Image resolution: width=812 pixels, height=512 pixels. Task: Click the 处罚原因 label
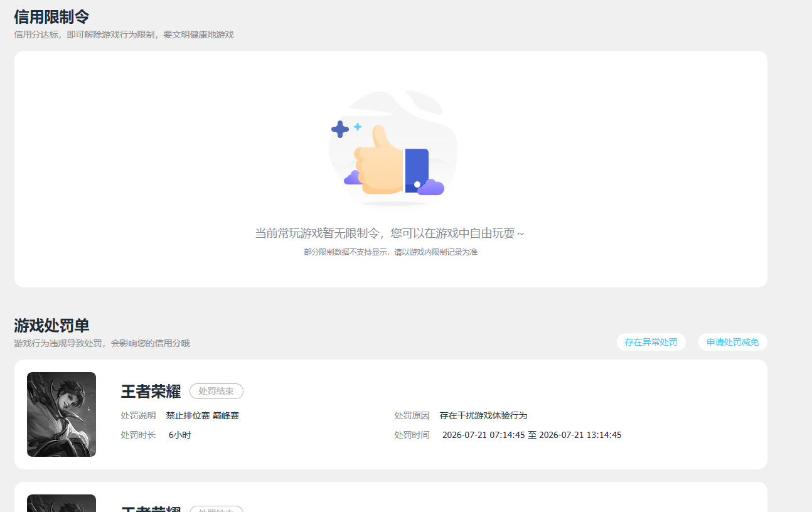coord(412,415)
